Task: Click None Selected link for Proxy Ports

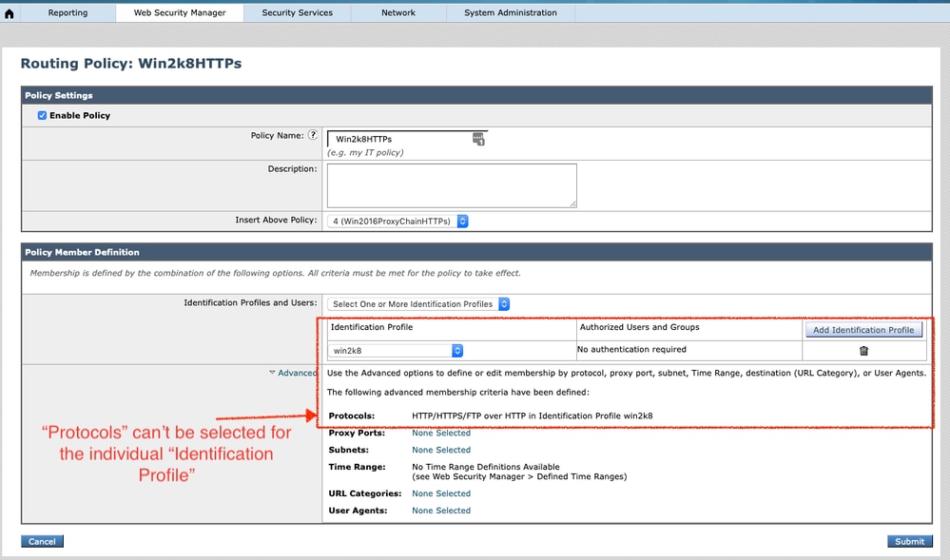Action: 441,433
